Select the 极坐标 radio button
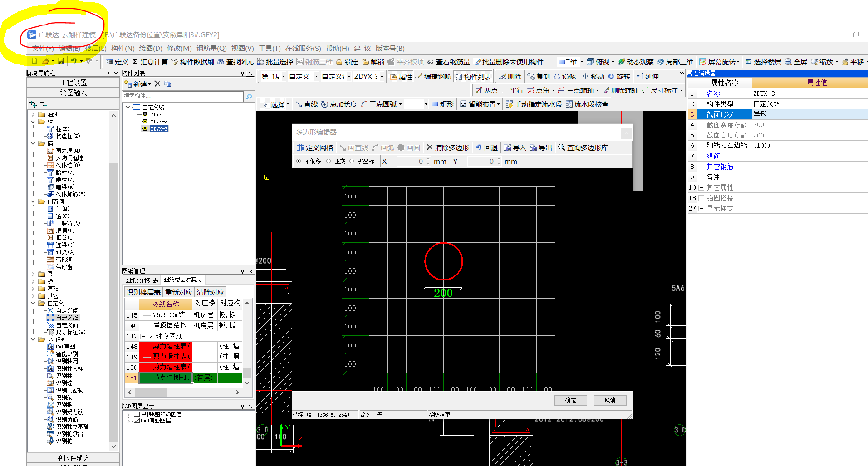The image size is (868, 466). coord(352,161)
